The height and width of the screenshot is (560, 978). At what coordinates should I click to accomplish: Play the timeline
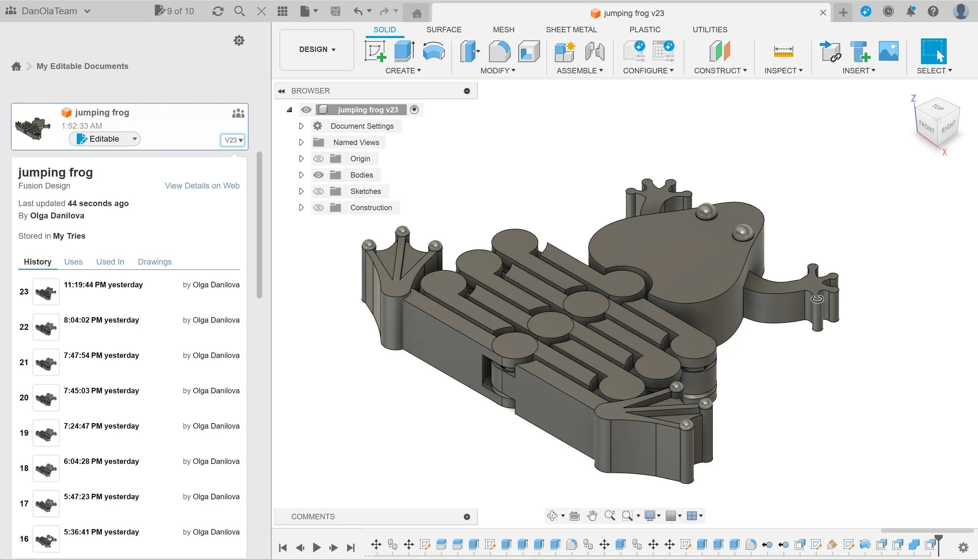[x=317, y=547]
